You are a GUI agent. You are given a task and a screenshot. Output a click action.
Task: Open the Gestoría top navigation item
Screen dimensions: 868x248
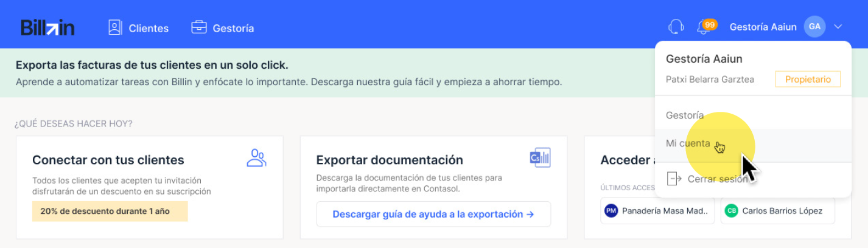pos(223,28)
